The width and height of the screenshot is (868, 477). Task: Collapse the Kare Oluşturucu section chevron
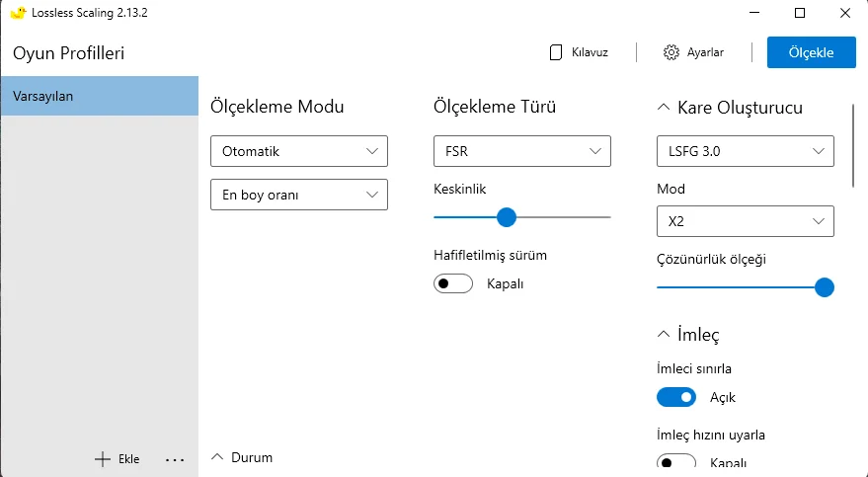664,108
